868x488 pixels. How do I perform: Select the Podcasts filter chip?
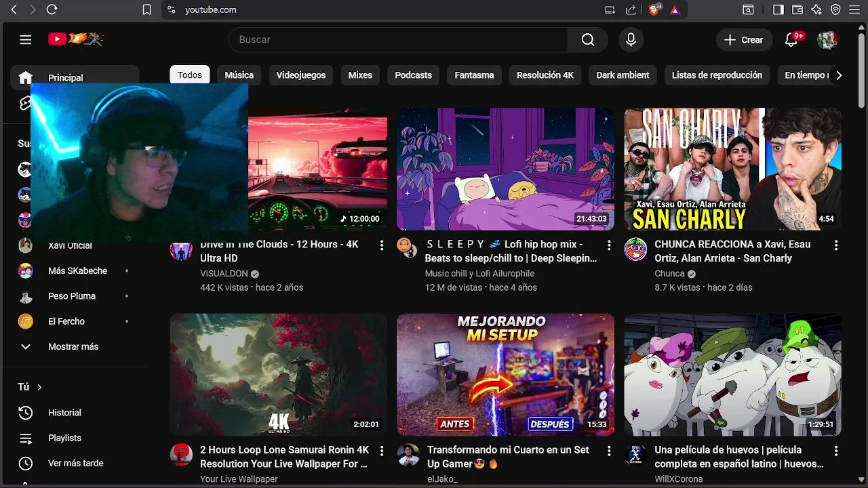[414, 75]
